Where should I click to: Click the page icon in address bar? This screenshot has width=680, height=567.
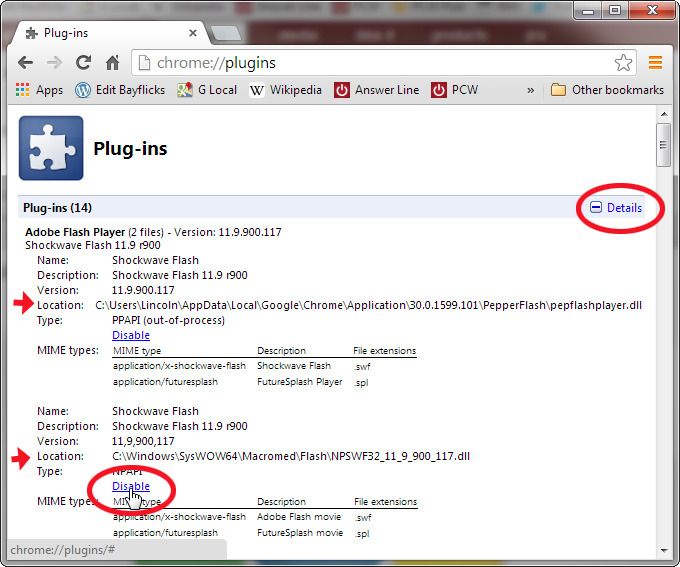click(x=144, y=63)
